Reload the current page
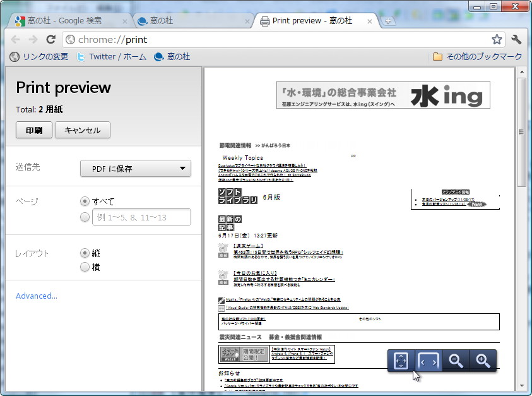 coord(51,40)
